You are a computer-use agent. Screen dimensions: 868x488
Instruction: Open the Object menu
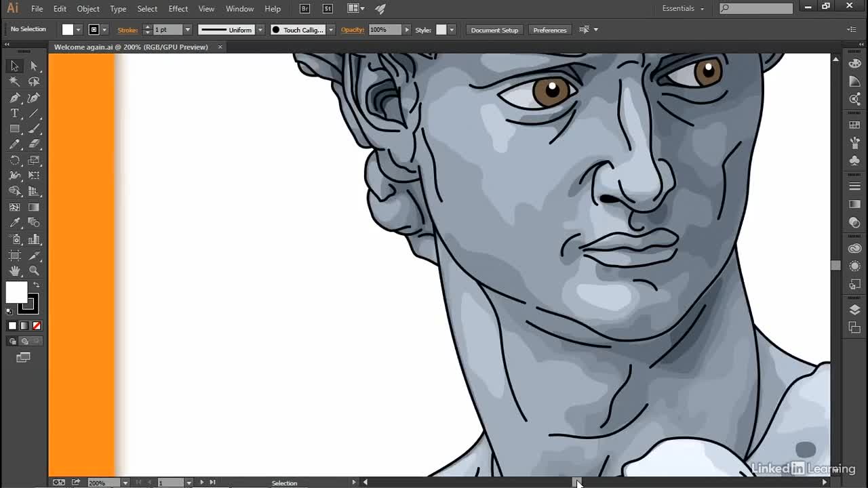point(88,9)
